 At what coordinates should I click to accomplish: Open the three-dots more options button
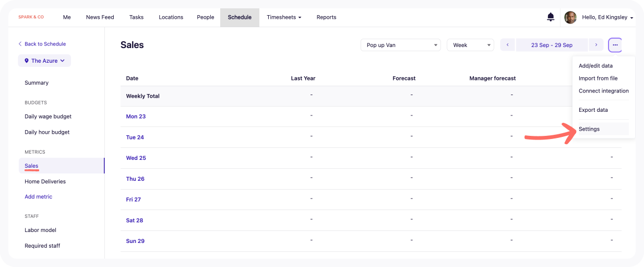(615, 45)
